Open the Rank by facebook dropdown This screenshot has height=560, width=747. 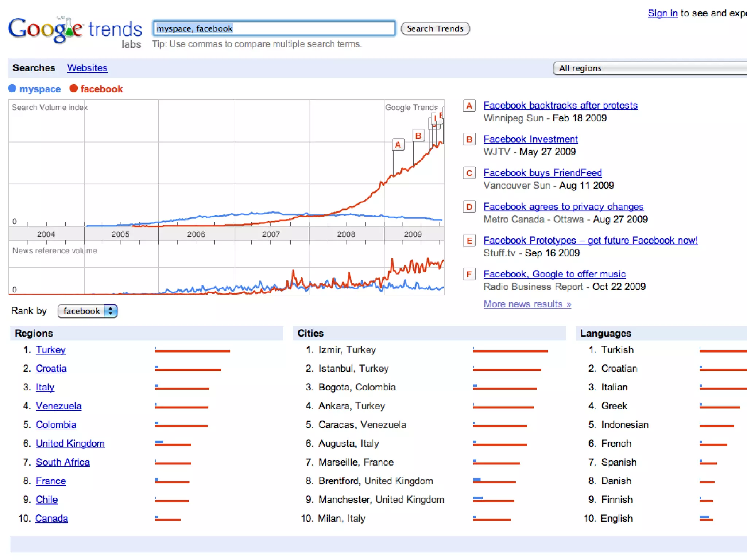88,311
